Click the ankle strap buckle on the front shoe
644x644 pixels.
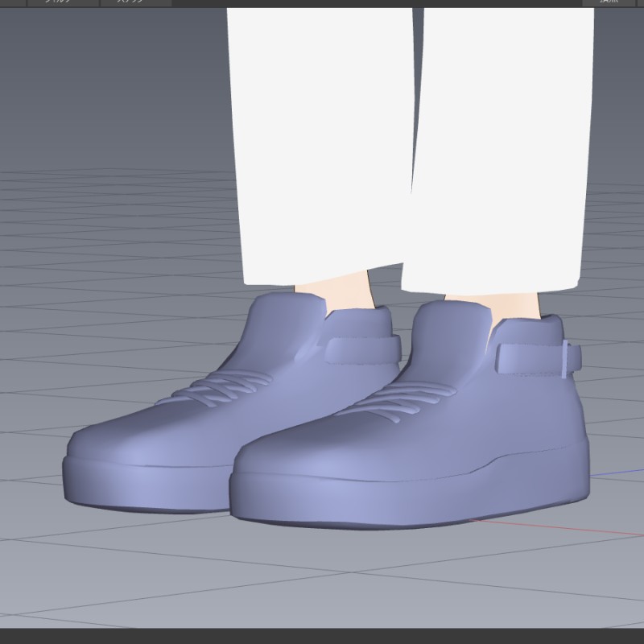(567, 359)
